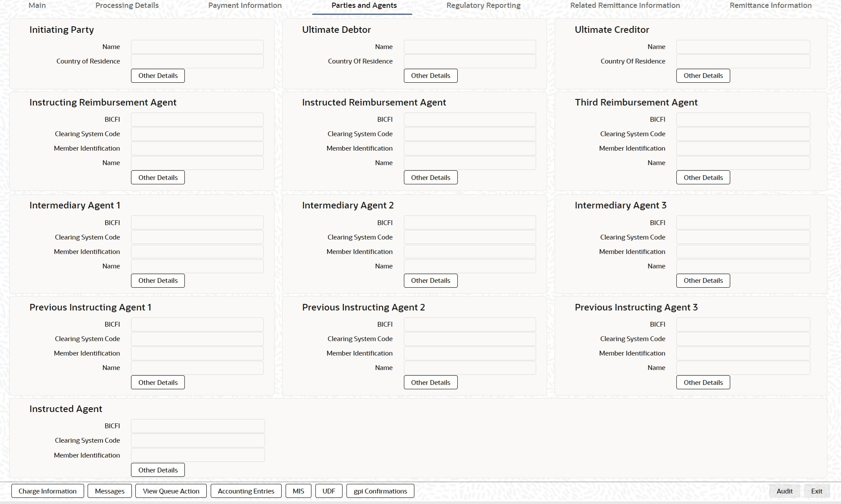Click Third Reimbursement Agent BICFI field
This screenshot has height=504, width=841.
click(743, 120)
